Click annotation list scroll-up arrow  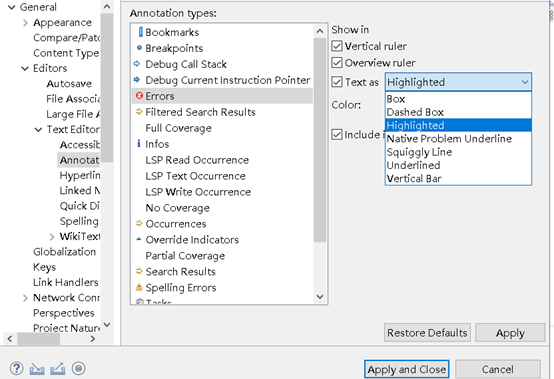click(x=320, y=31)
